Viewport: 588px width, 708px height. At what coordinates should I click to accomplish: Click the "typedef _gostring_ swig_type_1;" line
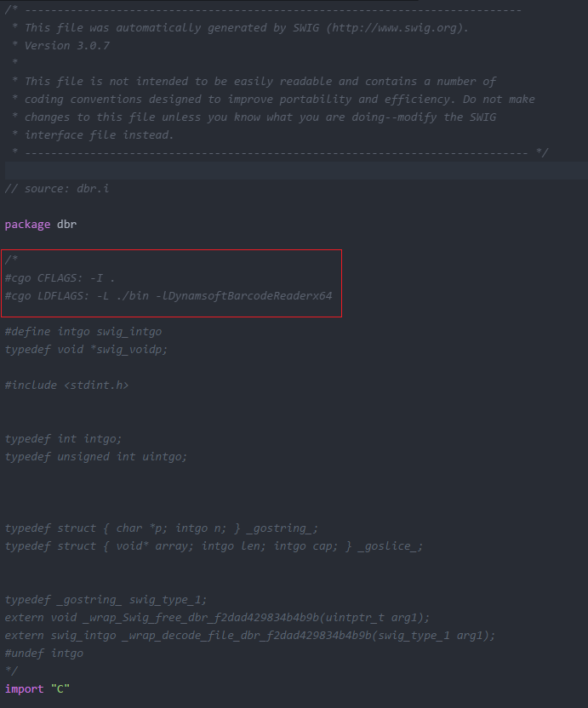(x=106, y=600)
